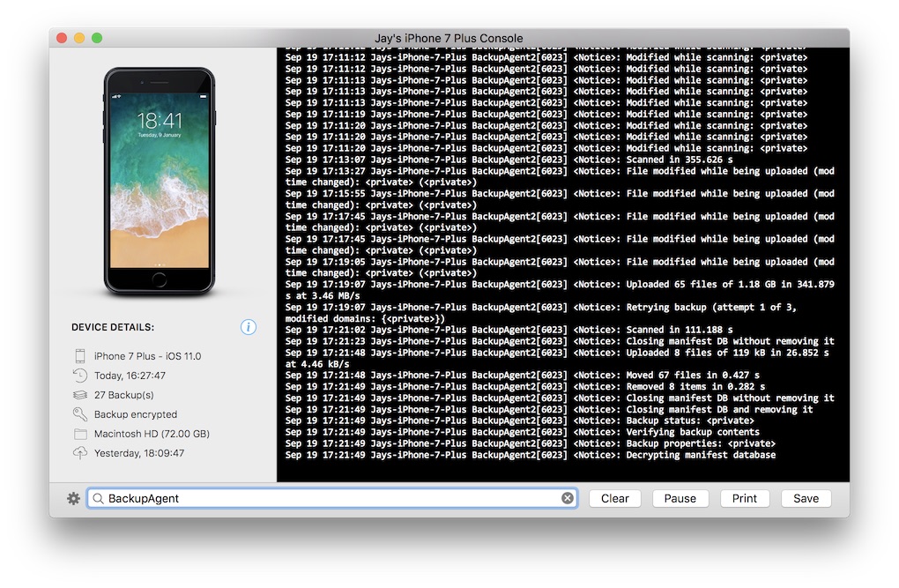Select the 'iPhone 7 Plus - iOS 11.0' detail
The width and height of the screenshot is (899, 588).
click(147, 356)
